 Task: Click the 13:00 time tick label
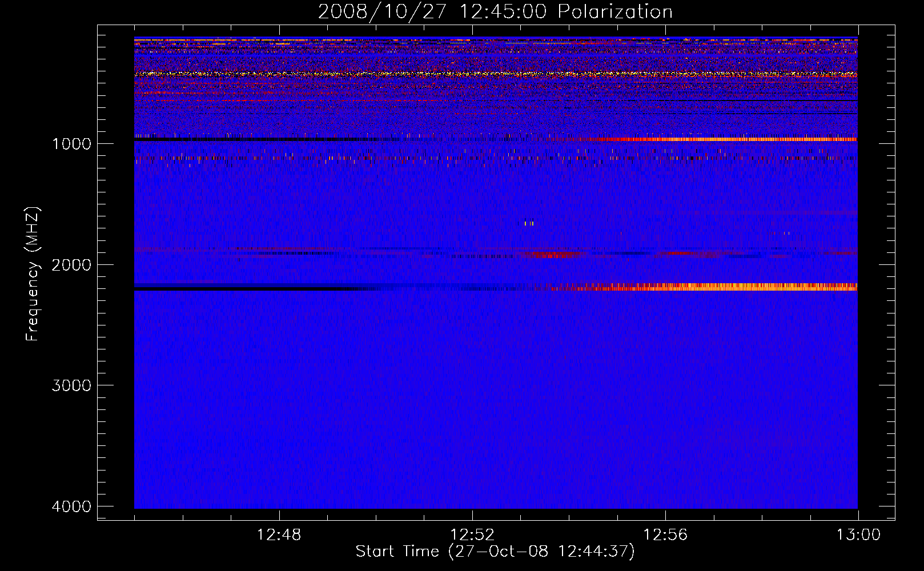tap(858, 535)
